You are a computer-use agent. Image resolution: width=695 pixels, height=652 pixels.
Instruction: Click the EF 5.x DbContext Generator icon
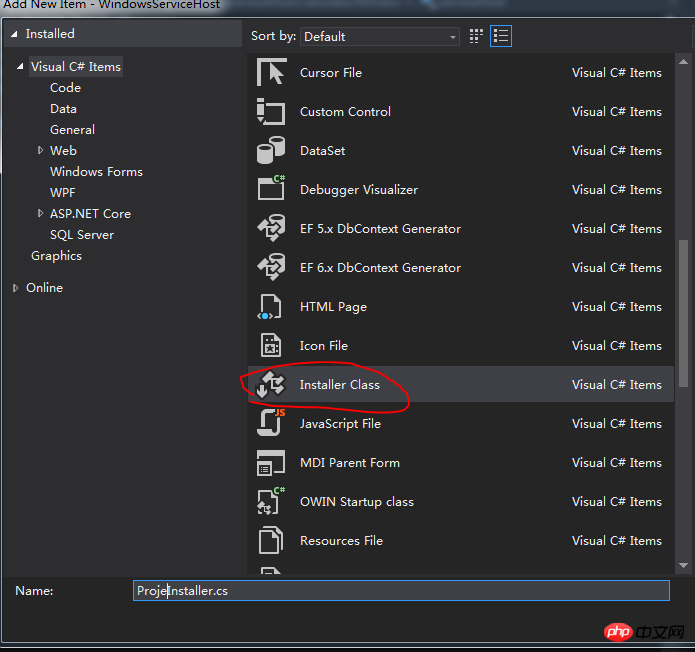tap(271, 228)
